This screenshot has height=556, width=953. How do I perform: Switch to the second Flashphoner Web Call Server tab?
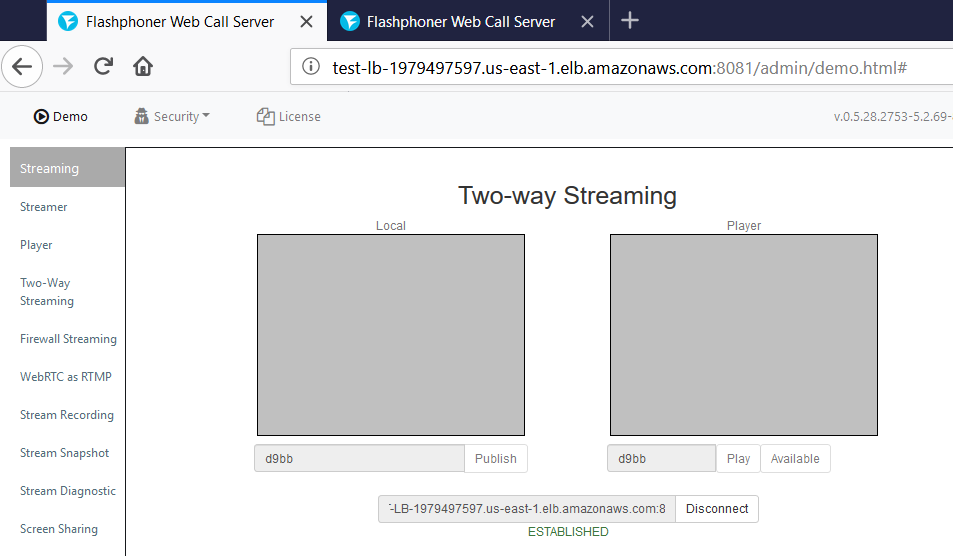pos(460,21)
